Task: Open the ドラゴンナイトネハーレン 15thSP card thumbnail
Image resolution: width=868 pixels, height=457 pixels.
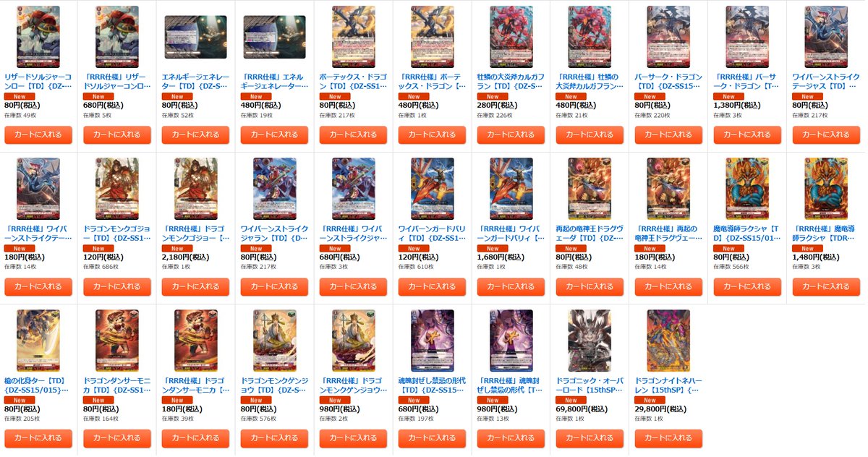Action: tap(668, 341)
